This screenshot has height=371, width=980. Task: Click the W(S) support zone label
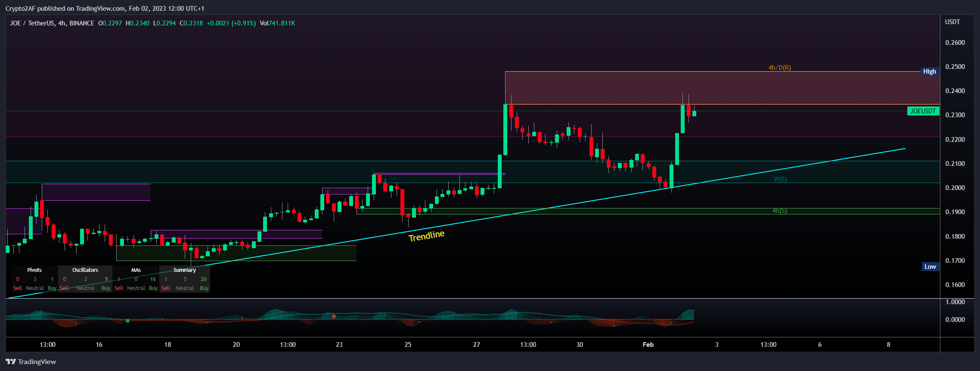point(780,179)
